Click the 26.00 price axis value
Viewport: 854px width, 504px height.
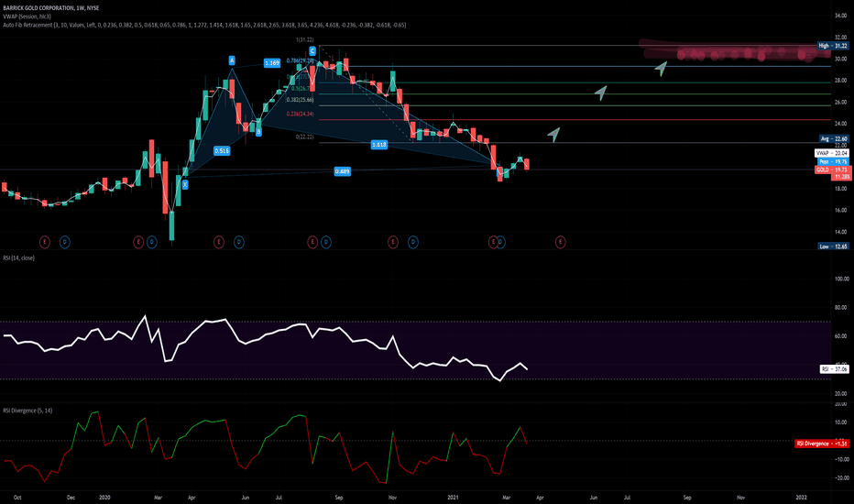pos(840,102)
